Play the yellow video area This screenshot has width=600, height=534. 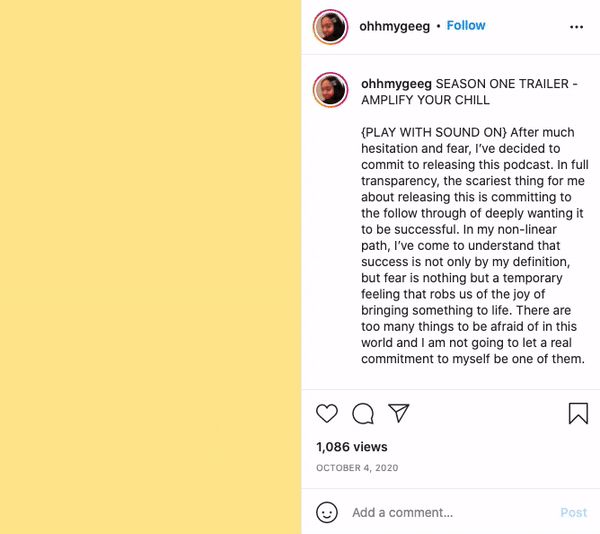tap(150, 267)
